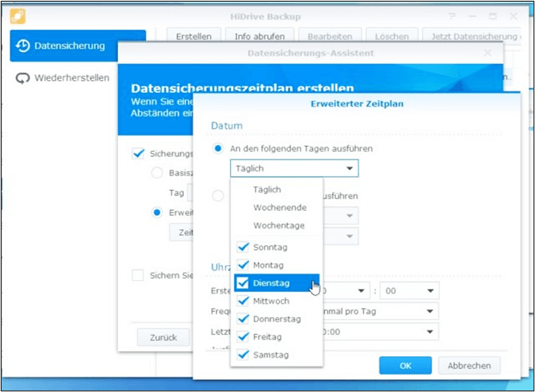Uncheck Samstag in the day list
Viewport: 535px width, 392px height.
[243, 355]
